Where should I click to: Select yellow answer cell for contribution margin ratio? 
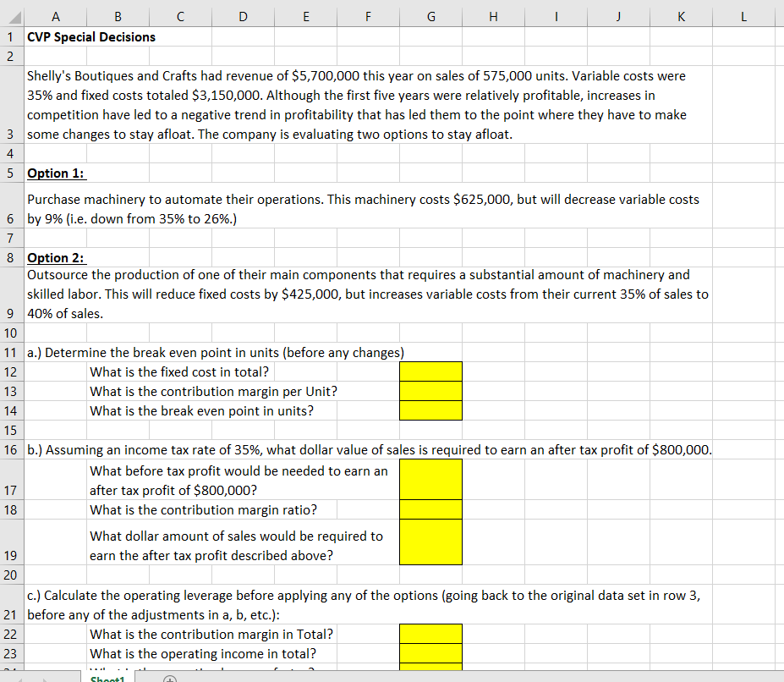pyautogui.click(x=431, y=509)
